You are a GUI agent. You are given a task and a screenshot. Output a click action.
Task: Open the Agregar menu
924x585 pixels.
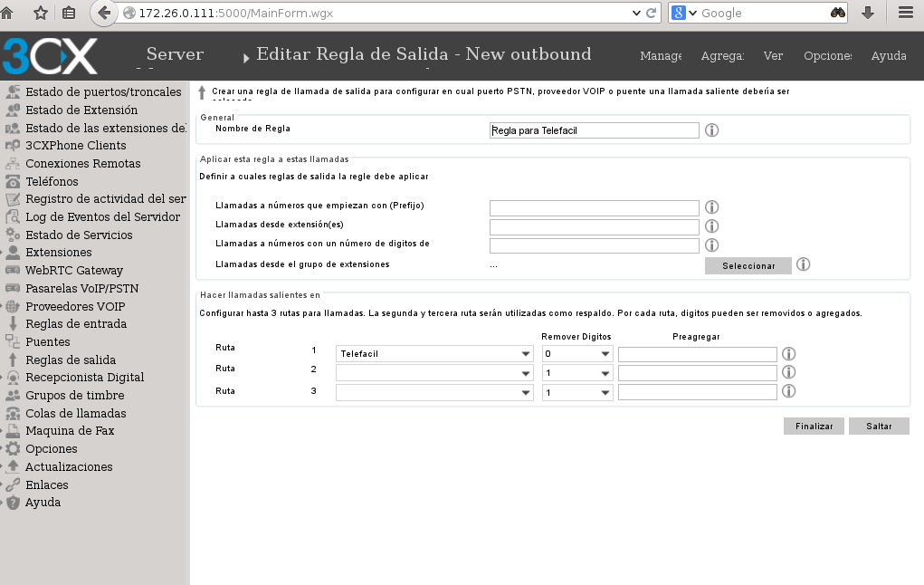point(722,55)
